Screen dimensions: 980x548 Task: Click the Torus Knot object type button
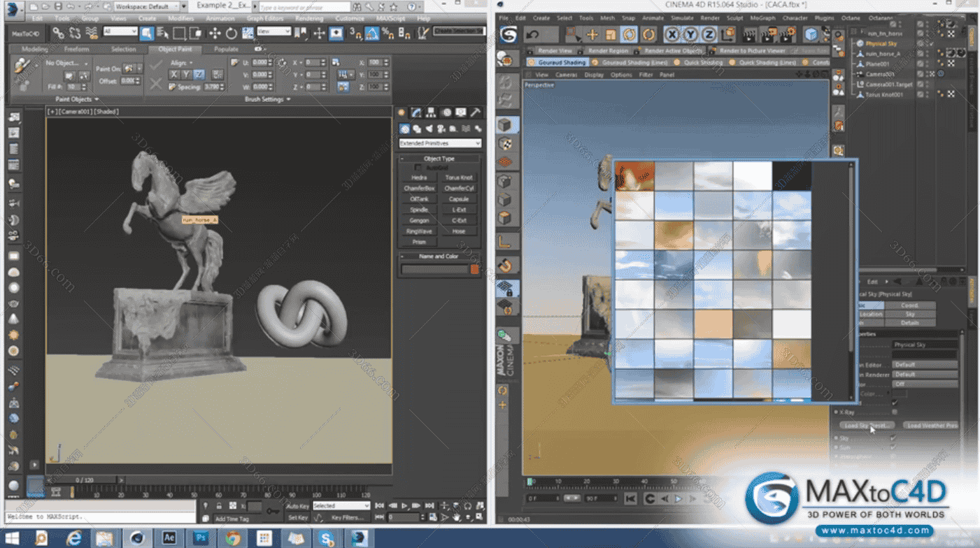[x=459, y=178]
